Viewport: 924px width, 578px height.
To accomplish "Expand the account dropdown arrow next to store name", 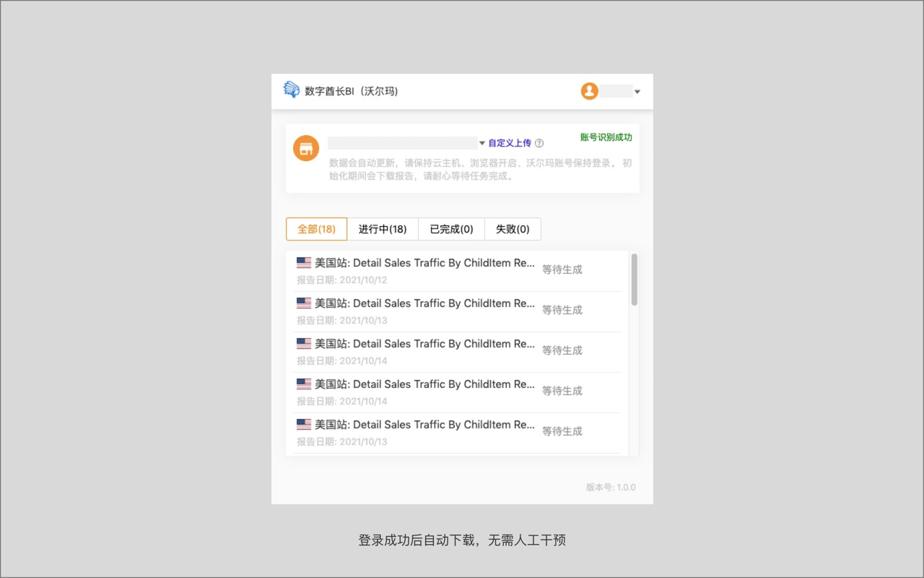I will click(481, 142).
